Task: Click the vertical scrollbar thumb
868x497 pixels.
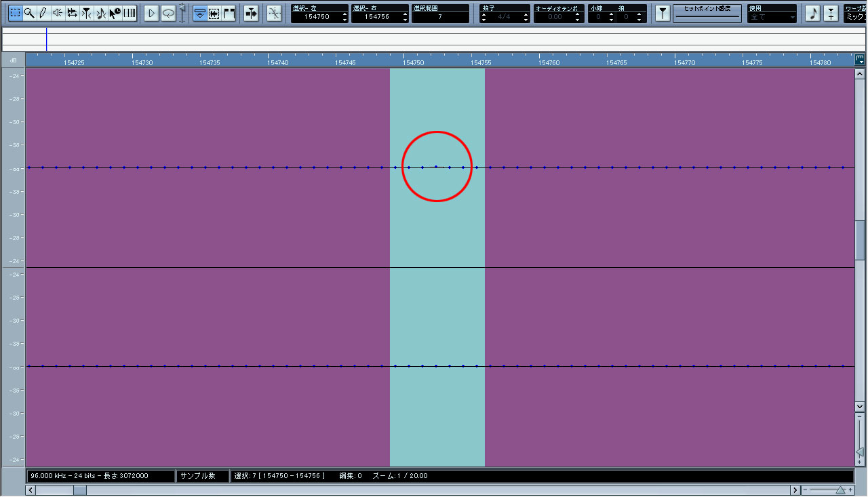Action: coord(860,240)
